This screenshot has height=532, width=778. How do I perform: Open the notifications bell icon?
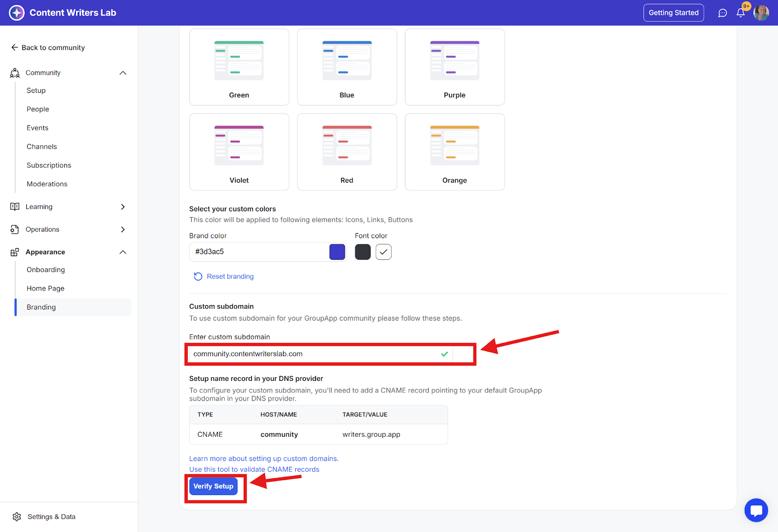741,13
